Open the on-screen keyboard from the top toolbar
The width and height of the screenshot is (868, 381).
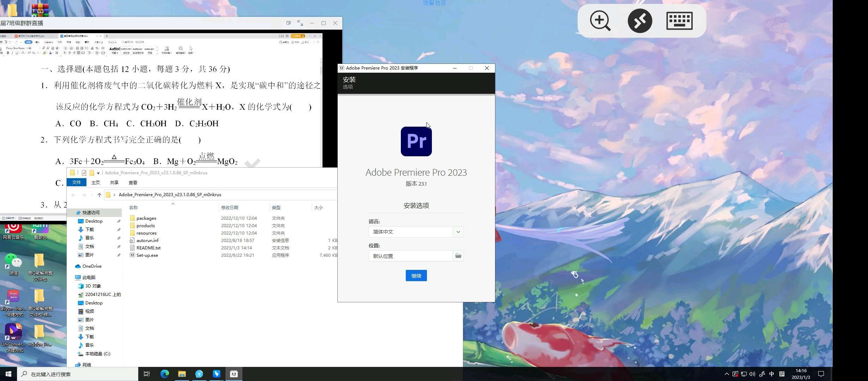coord(679,21)
